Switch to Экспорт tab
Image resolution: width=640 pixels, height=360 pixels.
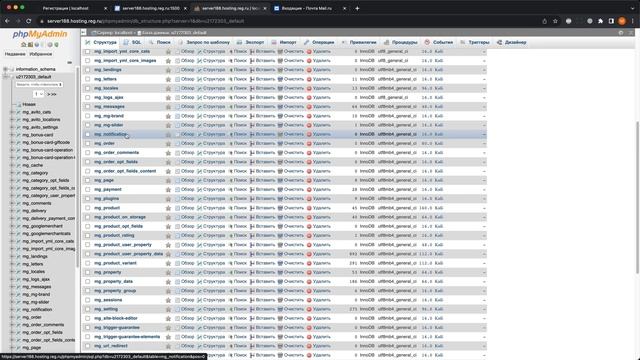(x=251, y=42)
